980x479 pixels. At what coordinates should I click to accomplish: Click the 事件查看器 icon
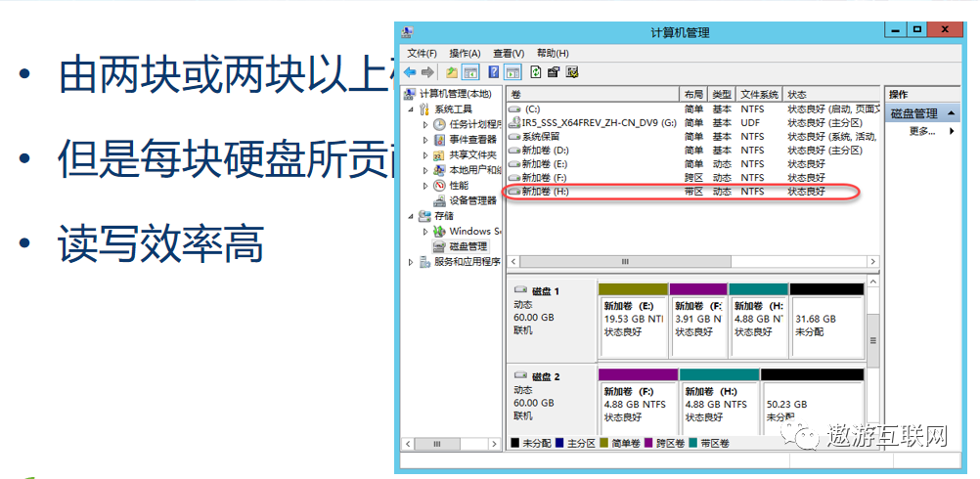coord(439,139)
